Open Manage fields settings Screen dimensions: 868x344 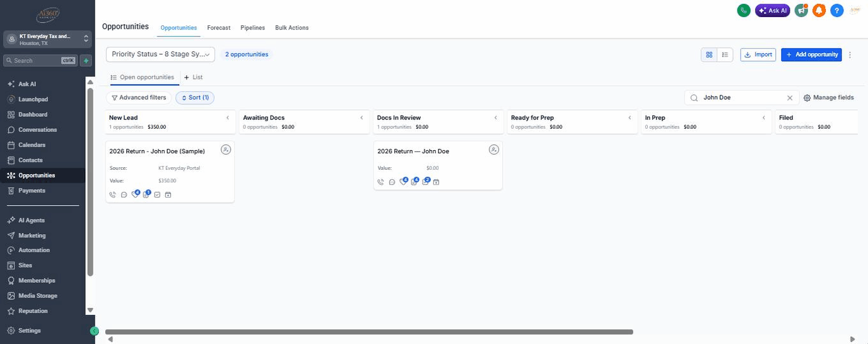[828, 98]
